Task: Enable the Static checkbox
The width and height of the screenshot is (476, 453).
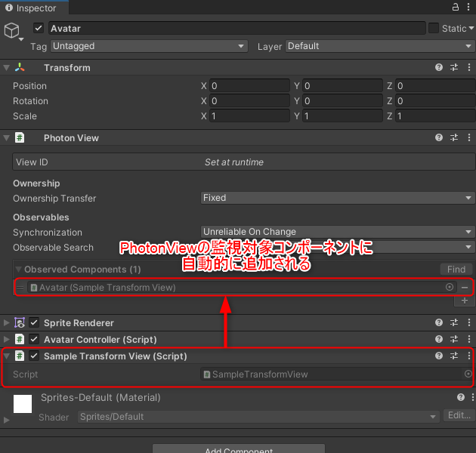Action: (434, 28)
